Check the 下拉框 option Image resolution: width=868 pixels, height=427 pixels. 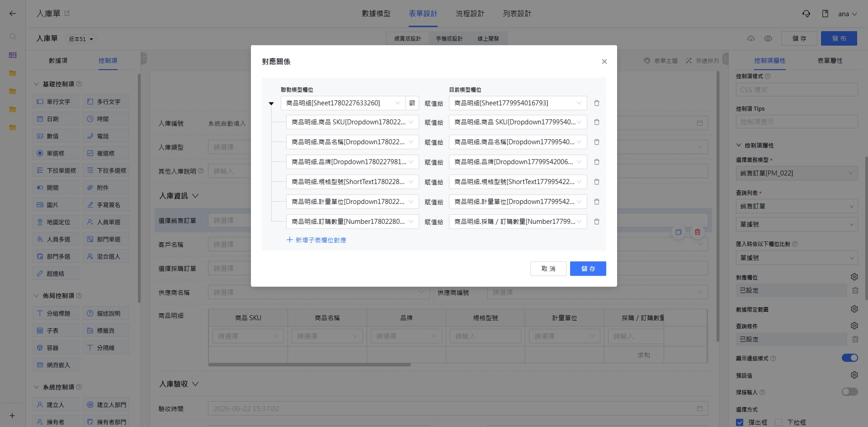778,422
